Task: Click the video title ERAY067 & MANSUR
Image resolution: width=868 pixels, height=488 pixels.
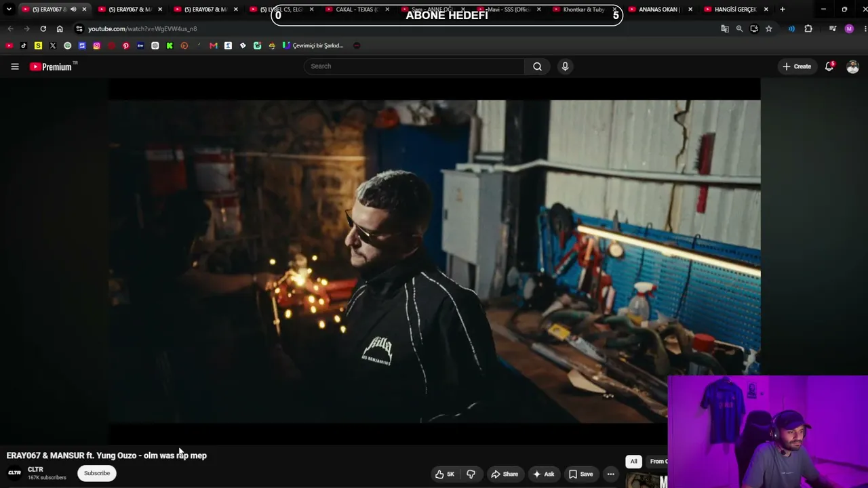Action: (x=106, y=455)
